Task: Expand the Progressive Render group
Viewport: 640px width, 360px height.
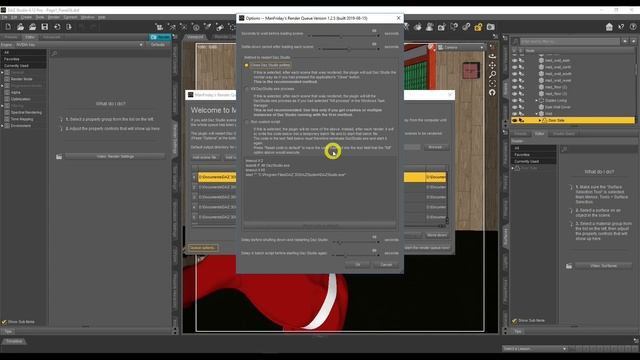Action: pos(2,86)
